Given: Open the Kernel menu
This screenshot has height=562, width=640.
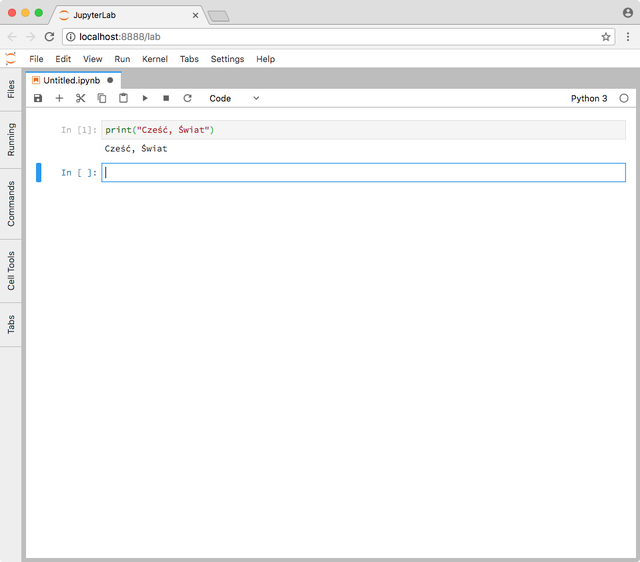Looking at the screenshot, I should tap(155, 59).
